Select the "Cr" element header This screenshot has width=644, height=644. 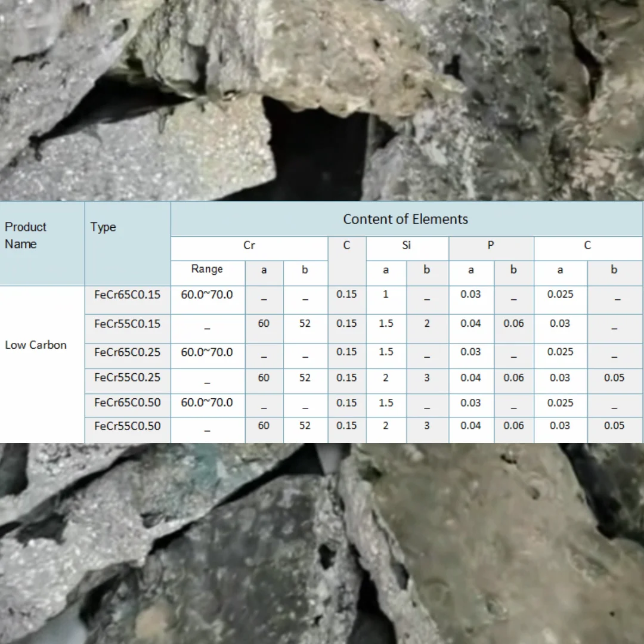249,245
